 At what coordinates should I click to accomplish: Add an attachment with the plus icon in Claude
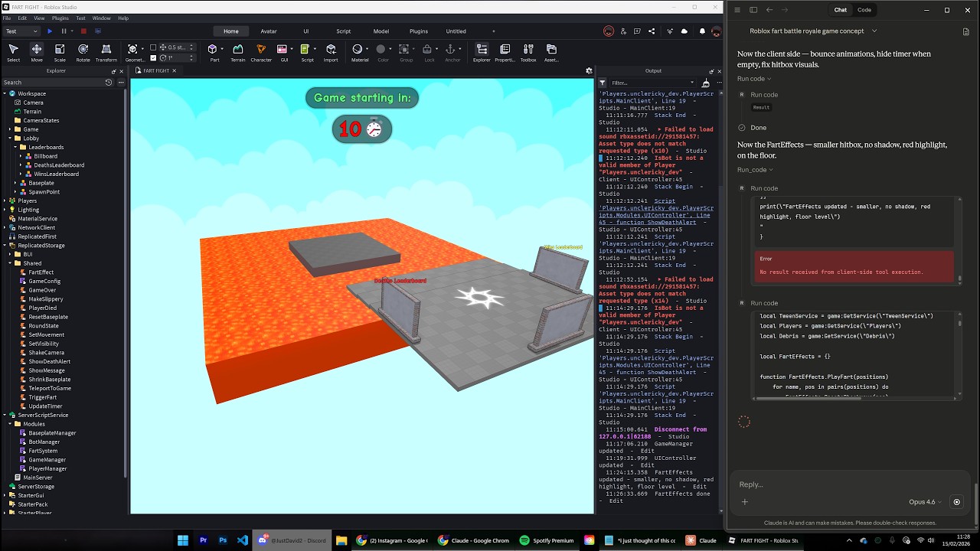(744, 502)
